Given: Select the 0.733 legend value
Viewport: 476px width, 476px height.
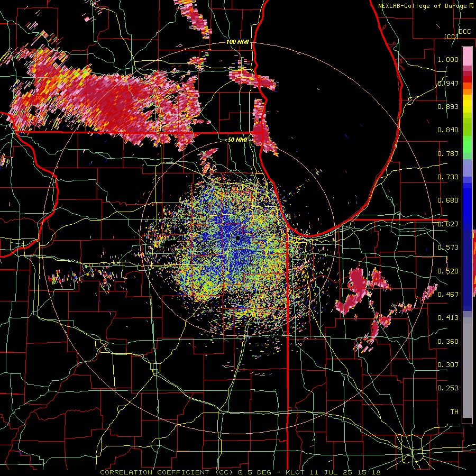Looking at the screenshot, I should tap(448, 177).
